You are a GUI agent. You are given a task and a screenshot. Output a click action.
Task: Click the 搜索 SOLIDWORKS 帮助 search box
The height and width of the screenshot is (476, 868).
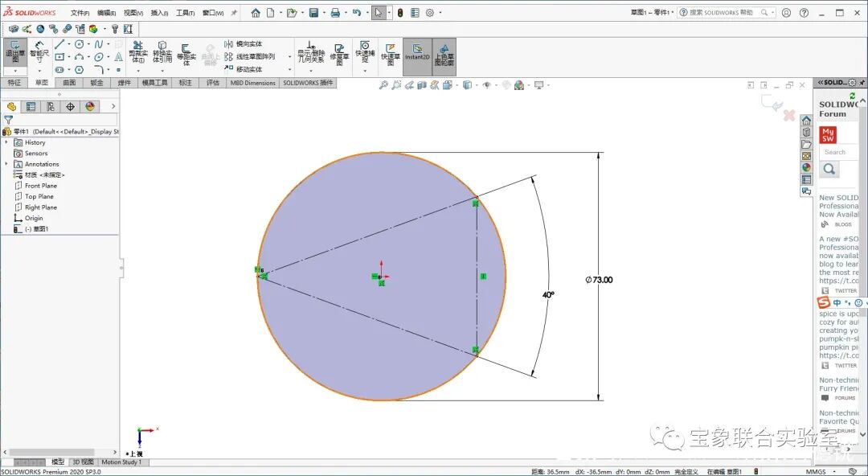pyautogui.click(x=727, y=12)
